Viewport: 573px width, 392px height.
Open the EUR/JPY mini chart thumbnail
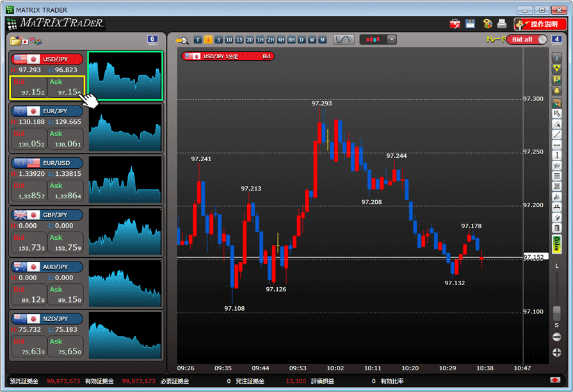point(125,127)
